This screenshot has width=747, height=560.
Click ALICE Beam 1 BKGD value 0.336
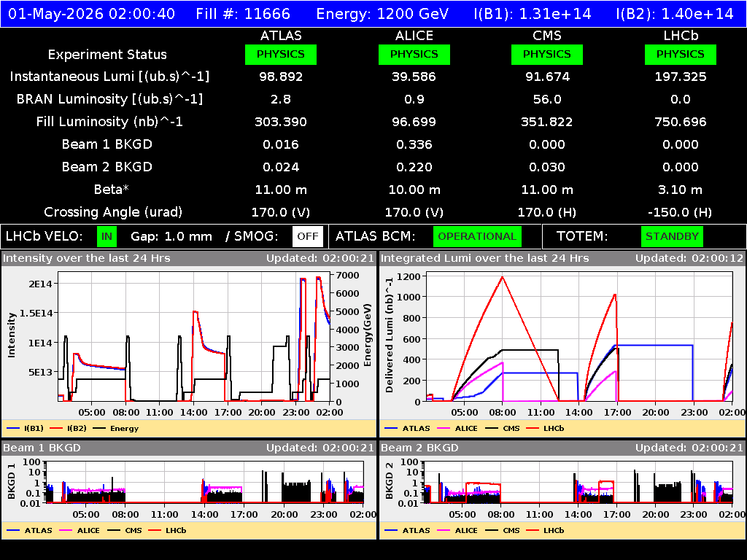click(414, 144)
